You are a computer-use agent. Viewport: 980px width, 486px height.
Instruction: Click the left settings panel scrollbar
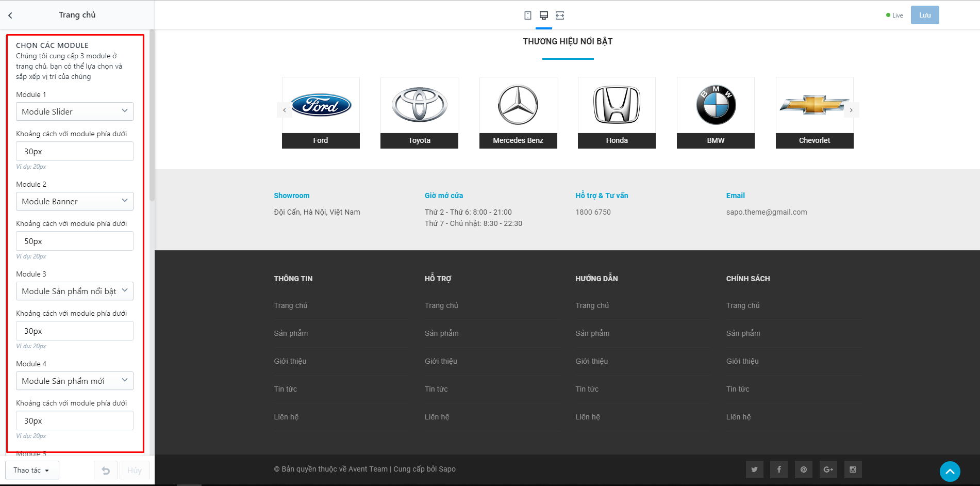click(152, 116)
